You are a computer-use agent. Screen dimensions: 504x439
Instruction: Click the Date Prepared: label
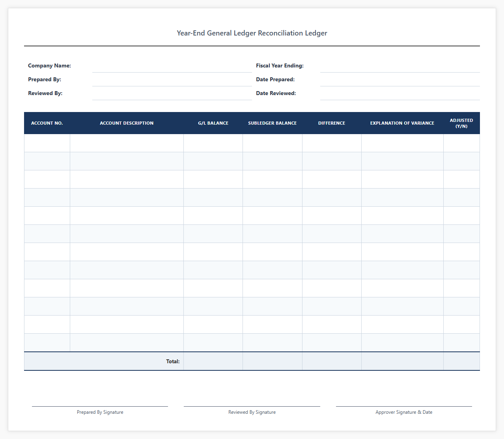click(275, 80)
